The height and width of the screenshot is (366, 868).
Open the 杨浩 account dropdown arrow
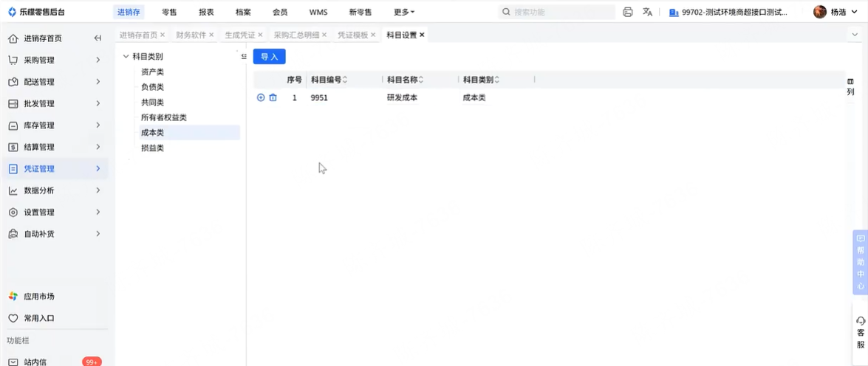pyautogui.click(x=854, y=12)
